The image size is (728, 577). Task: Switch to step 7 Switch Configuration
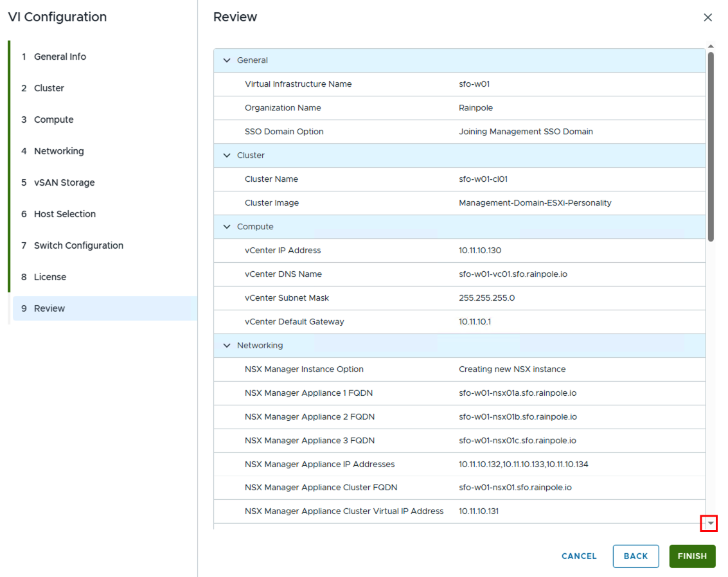coord(78,245)
